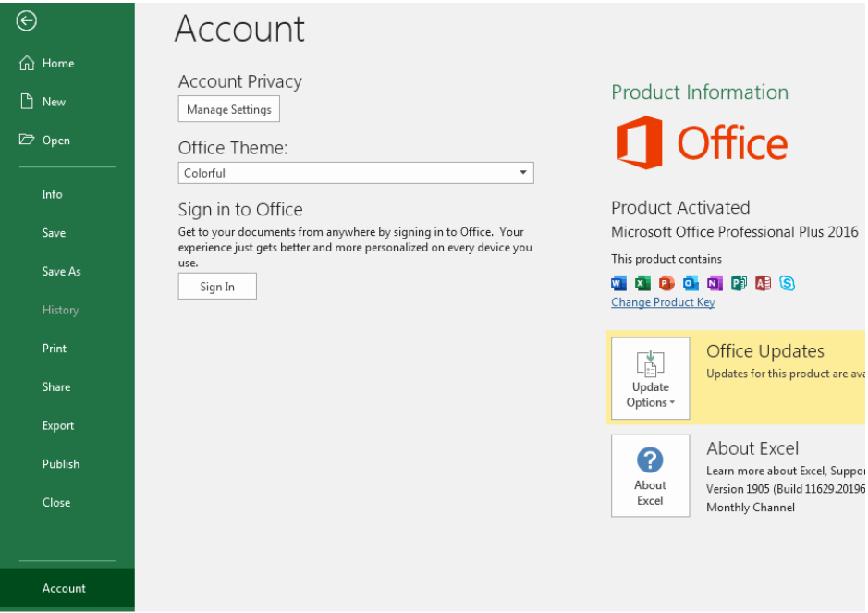868x613 pixels.
Task: Open the Export page
Action: tap(58, 426)
